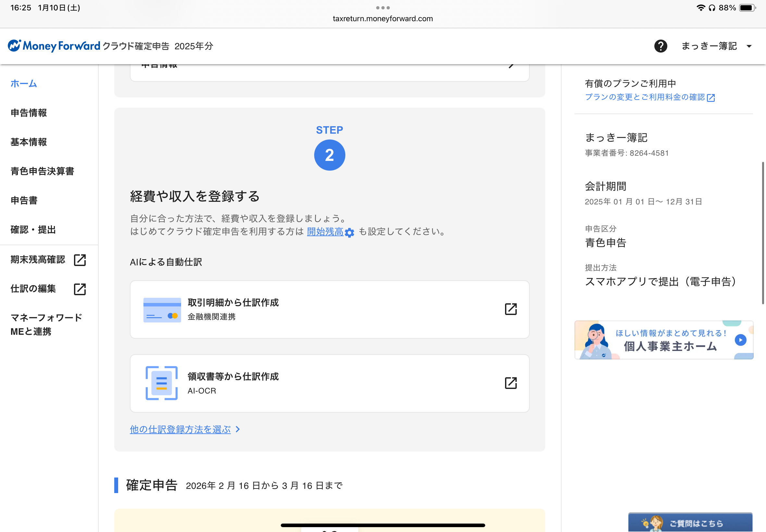766x532 pixels.
Task: Click the gear icon next to 開始残高
Action: click(349, 232)
